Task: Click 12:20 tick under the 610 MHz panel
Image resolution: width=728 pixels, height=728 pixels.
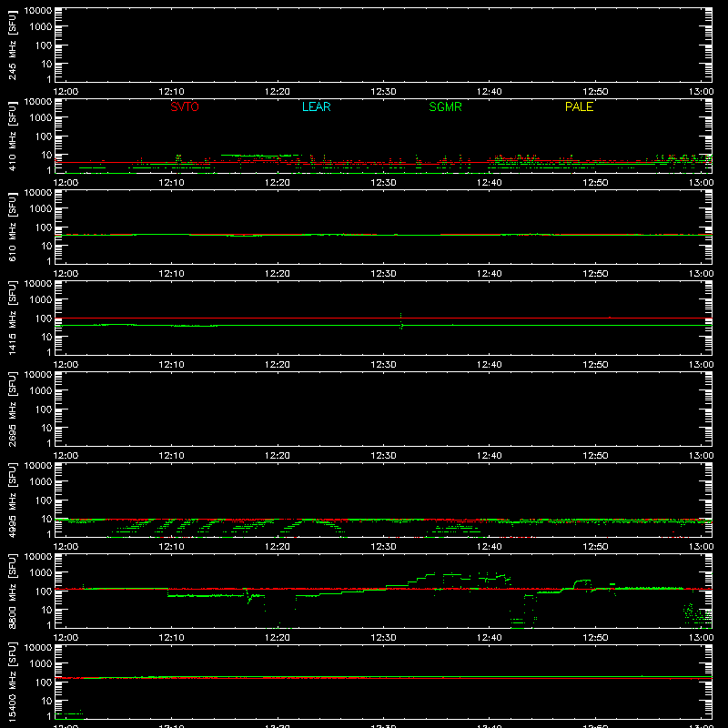Action: (x=278, y=274)
